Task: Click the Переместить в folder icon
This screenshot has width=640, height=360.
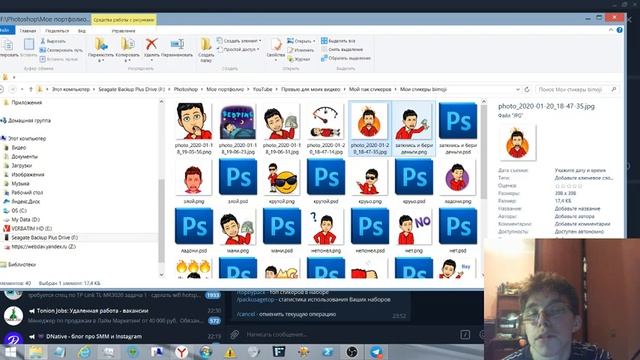Action: [101, 44]
